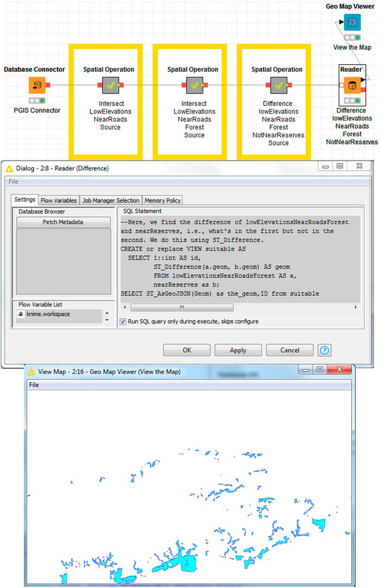Select the Intersect LowElevations NearRoads Forest Source node
This screenshot has height=588, width=380.
tap(194, 85)
